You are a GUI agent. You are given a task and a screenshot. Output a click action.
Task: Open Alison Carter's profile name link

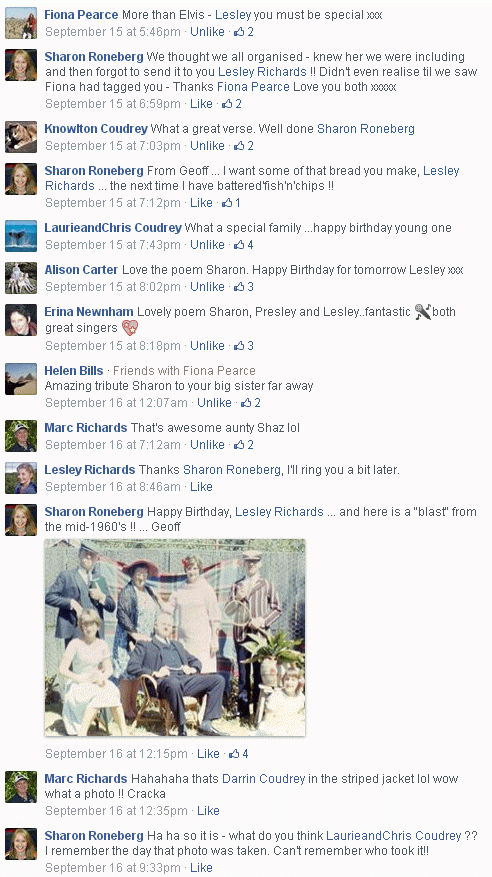[x=81, y=270]
